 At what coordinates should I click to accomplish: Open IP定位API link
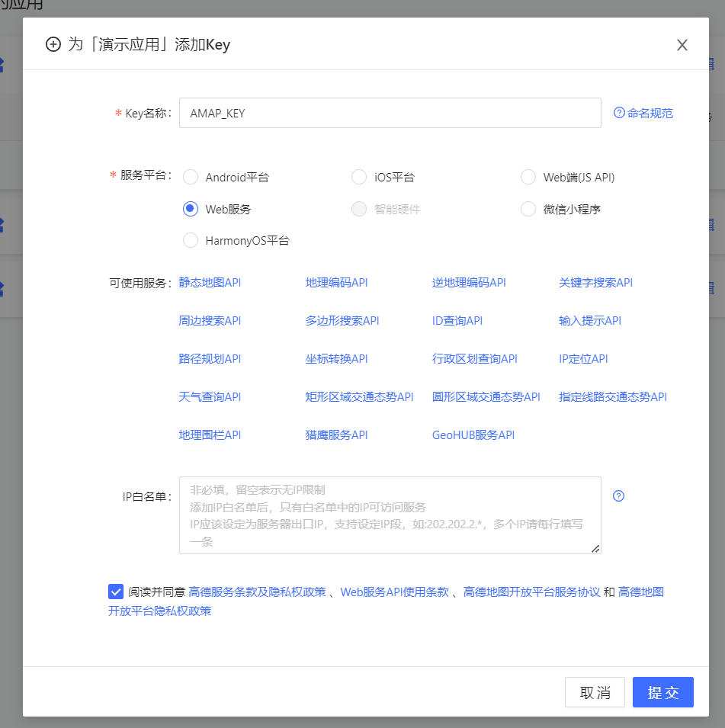click(x=583, y=358)
